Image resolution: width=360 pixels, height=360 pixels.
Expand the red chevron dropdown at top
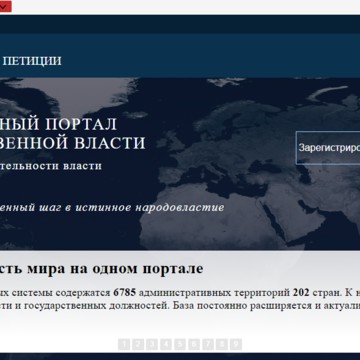(6, 6)
